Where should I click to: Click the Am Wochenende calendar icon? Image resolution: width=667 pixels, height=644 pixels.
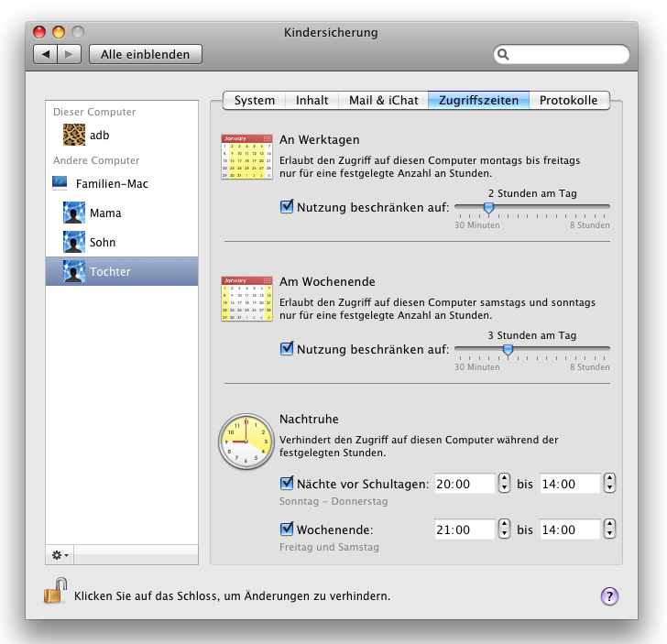[x=246, y=299]
